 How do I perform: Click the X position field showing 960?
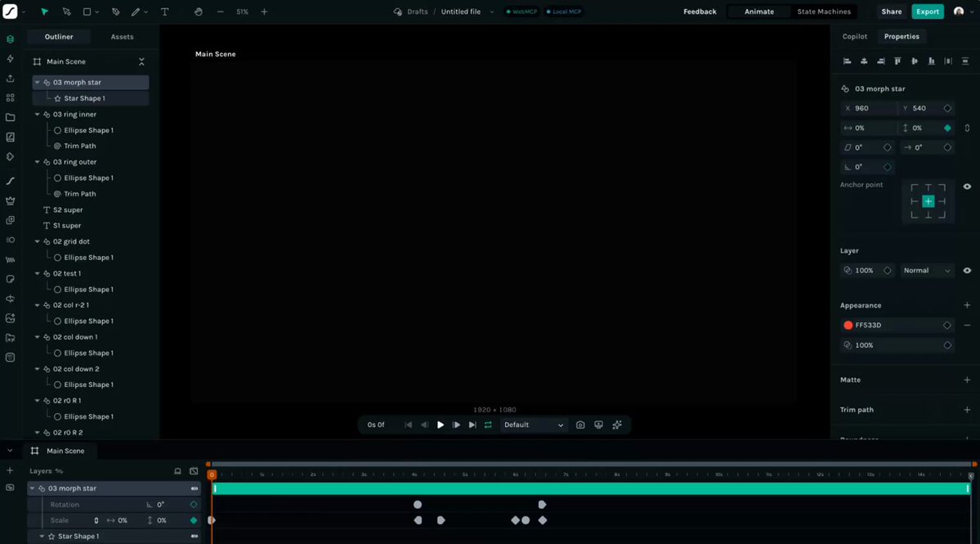tap(870, 108)
